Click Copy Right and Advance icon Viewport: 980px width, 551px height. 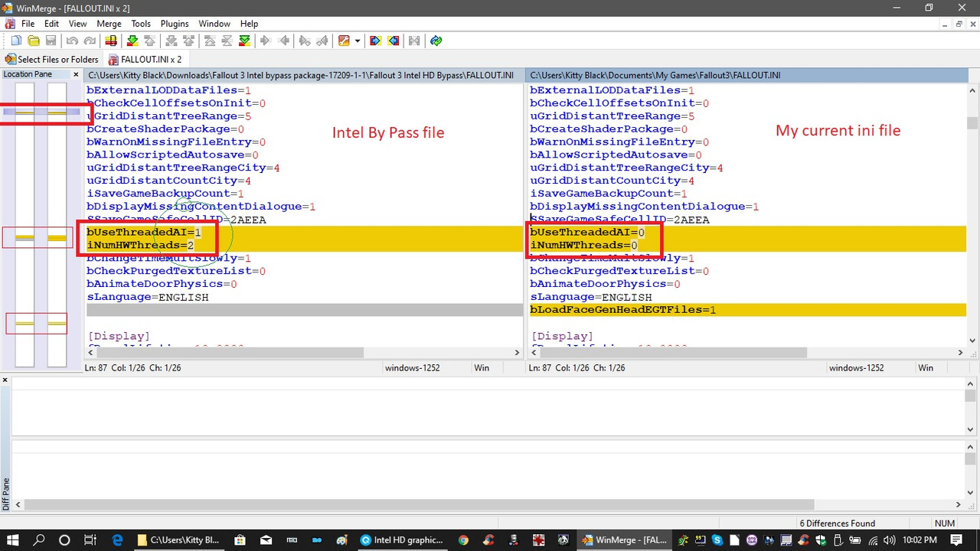point(305,41)
